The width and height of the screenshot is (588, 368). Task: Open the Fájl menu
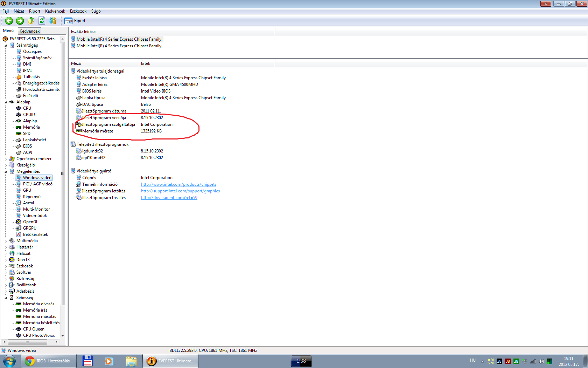click(6, 11)
